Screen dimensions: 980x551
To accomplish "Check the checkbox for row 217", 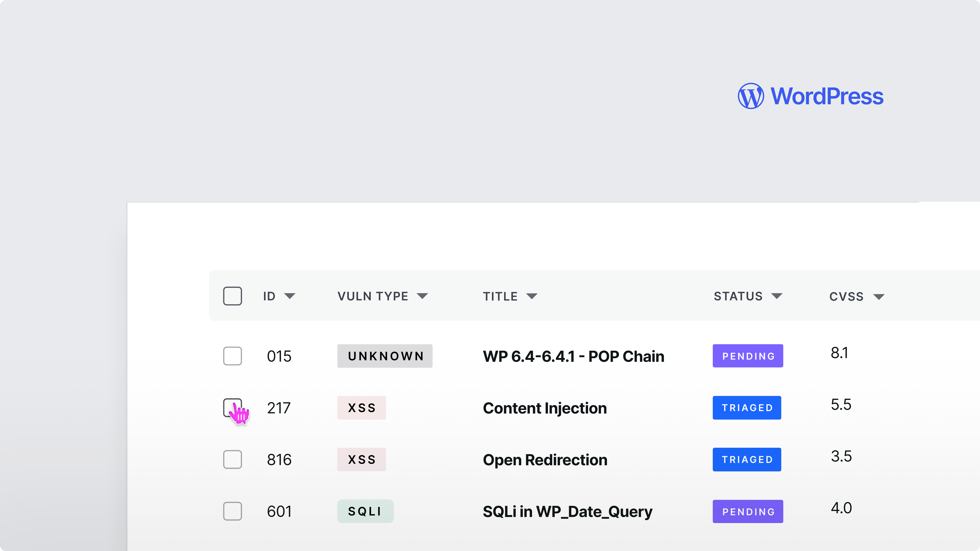I will click(232, 408).
